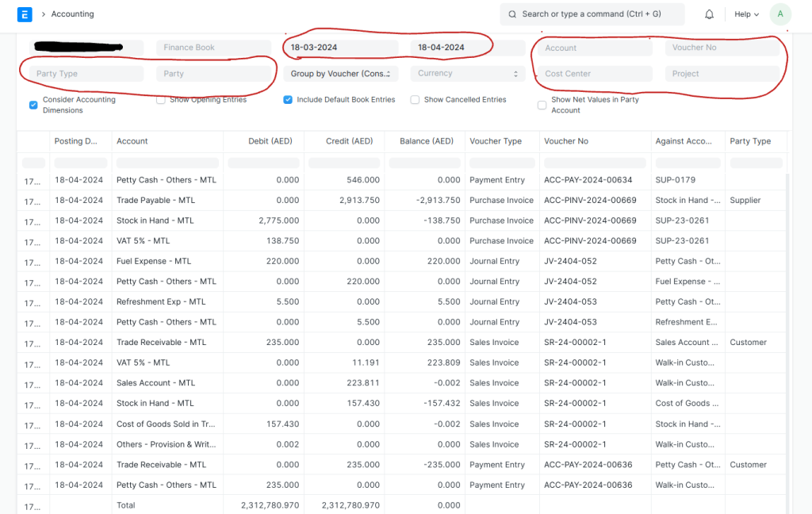
Task: Open the notifications bell icon
Action: click(709, 14)
